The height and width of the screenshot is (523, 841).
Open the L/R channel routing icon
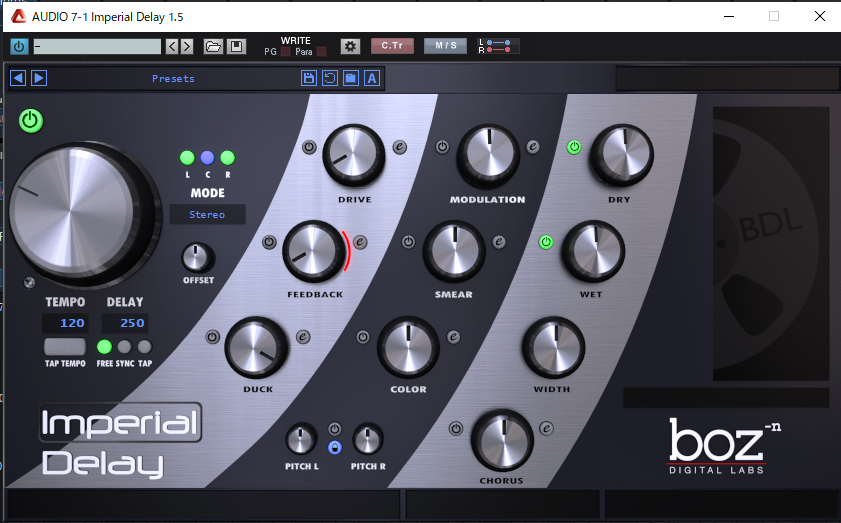coord(498,46)
